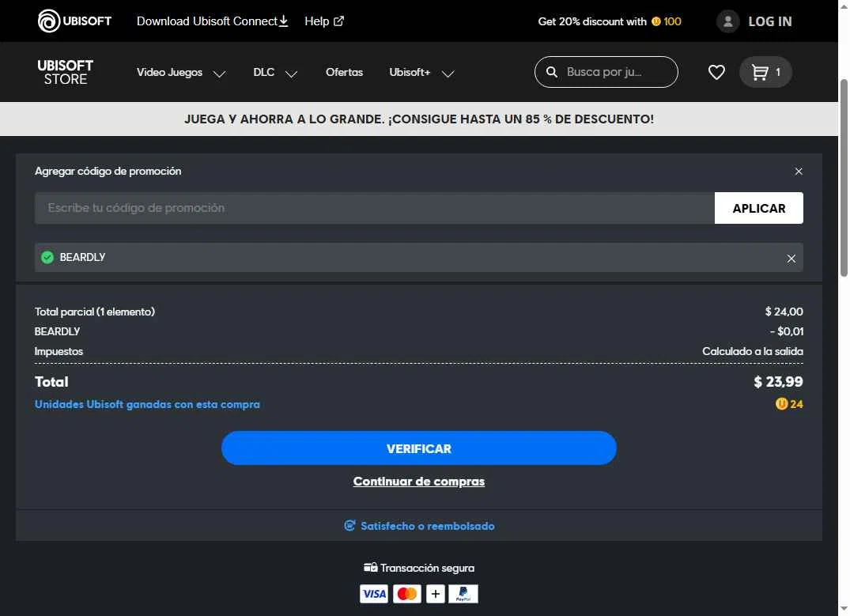Click the user avatar icon
The image size is (850, 616).
727,21
